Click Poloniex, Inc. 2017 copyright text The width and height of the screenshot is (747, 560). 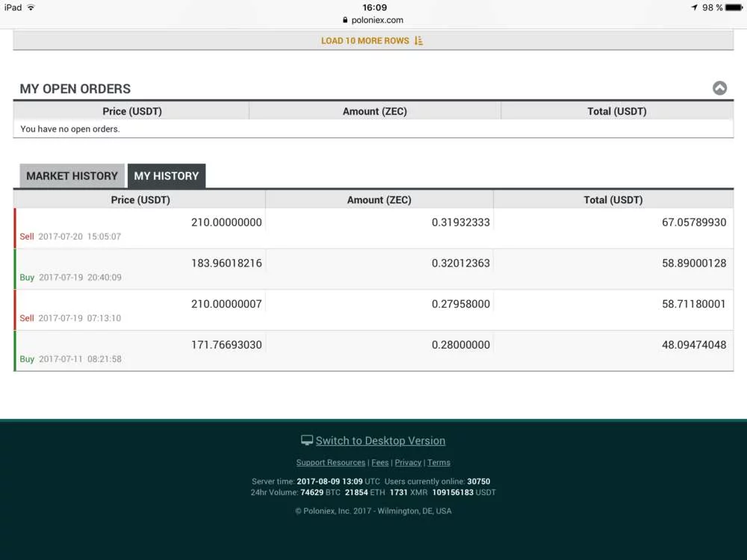[373, 511]
